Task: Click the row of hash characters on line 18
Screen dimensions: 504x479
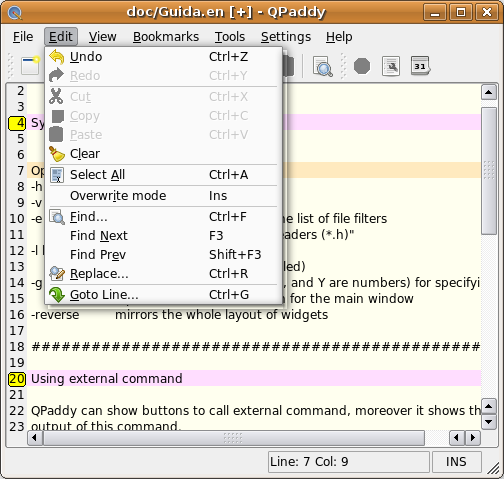Action: [256, 347]
